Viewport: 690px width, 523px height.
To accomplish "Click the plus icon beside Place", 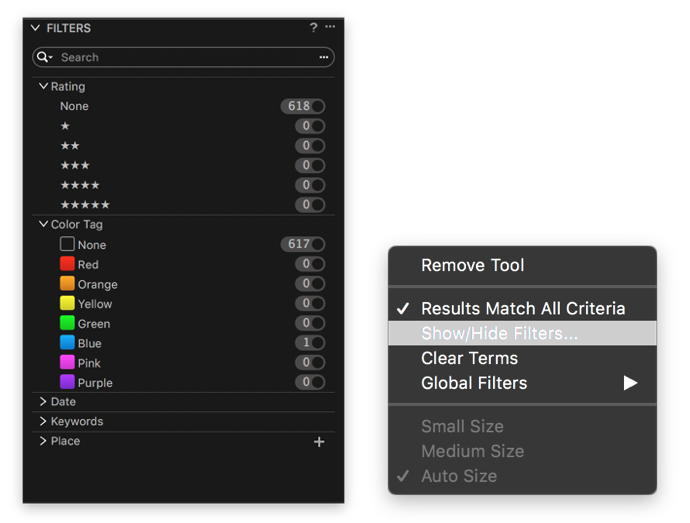I will [x=319, y=442].
